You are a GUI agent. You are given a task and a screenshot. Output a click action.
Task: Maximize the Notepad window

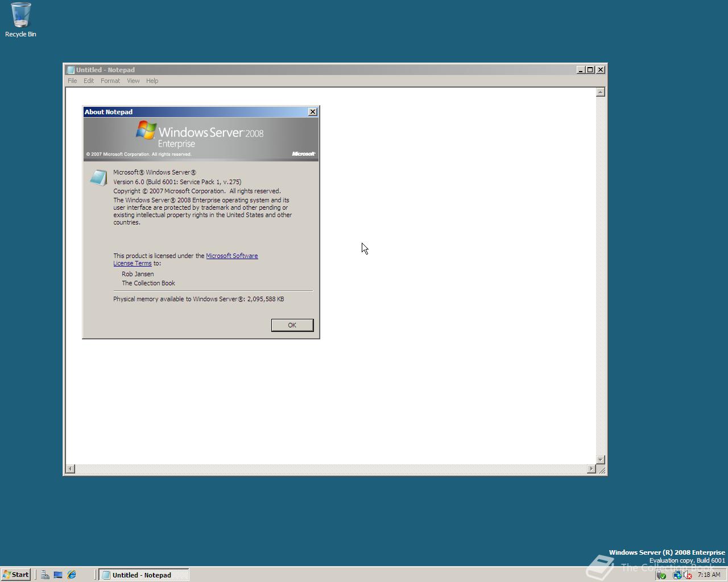click(590, 70)
